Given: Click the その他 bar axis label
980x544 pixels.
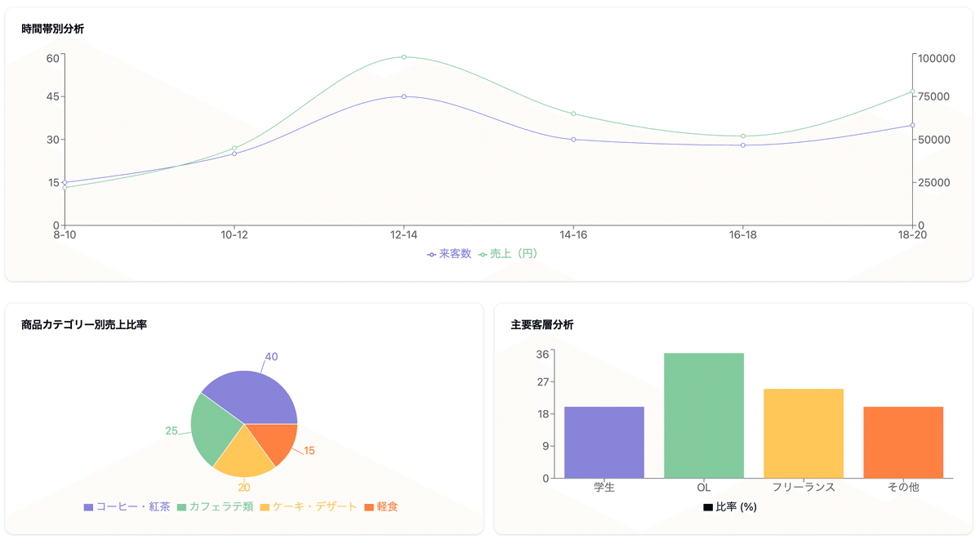Looking at the screenshot, I should 903,487.
